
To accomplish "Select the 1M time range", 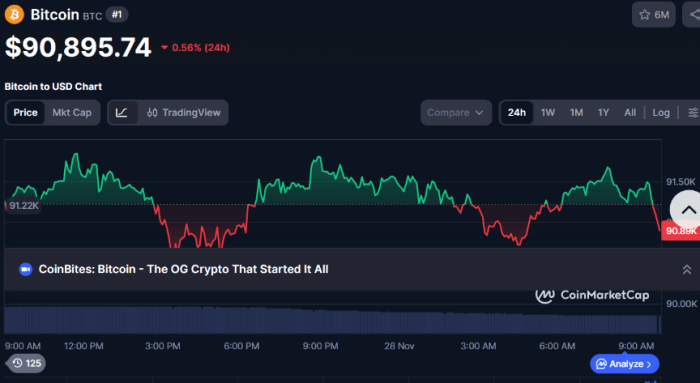I will click(x=576, y=112).
